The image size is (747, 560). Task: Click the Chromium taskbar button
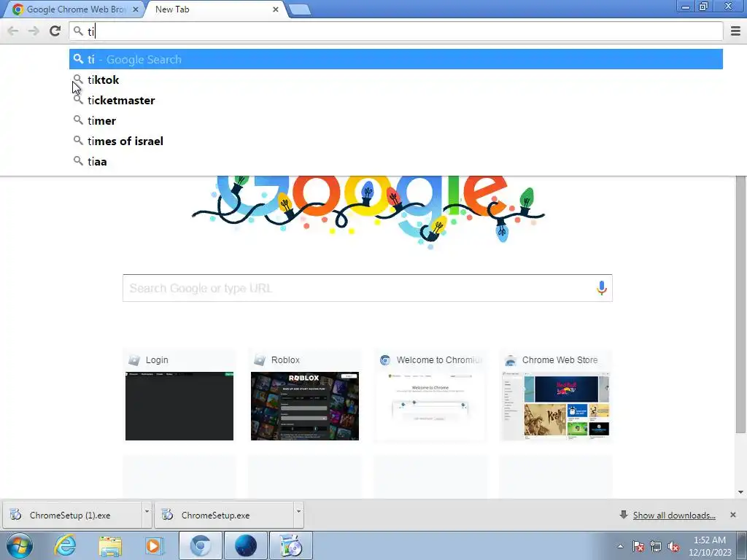pos(201,545)
